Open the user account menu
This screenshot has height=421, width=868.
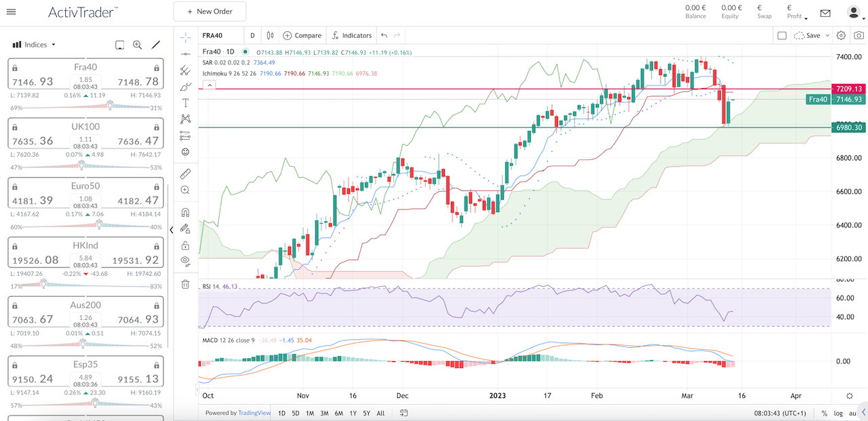coord(854,12)
